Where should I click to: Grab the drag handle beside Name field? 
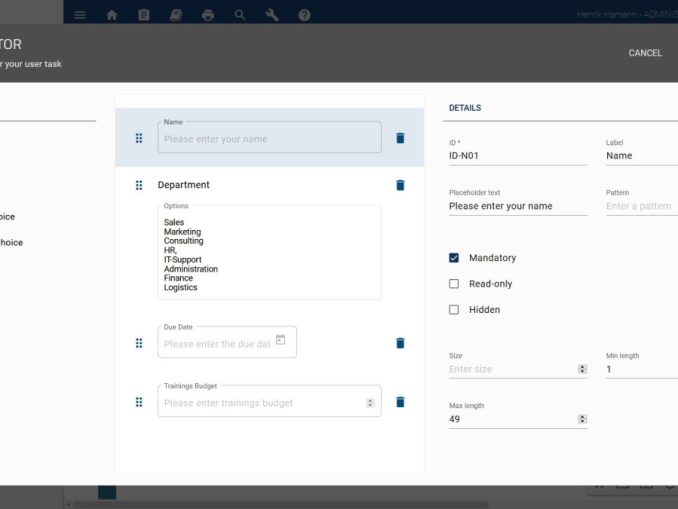pyautogui.click(x=139, y=138)
